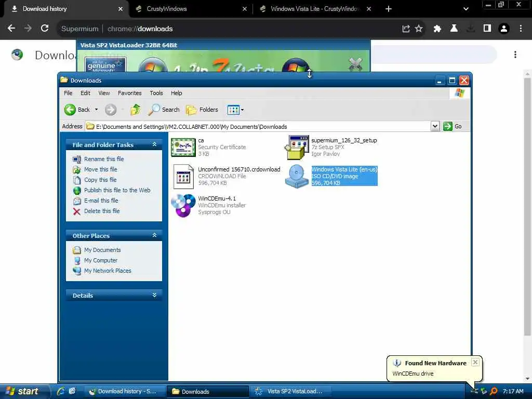532x399 pixels.
Task: Close the Found New Hardware balloon
Action: tap(475, 362)
